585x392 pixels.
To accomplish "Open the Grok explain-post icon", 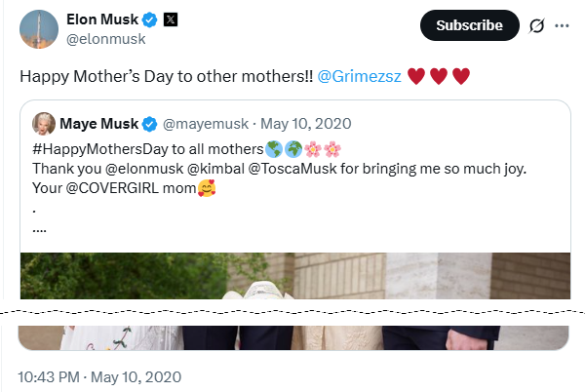I will tap(535, 25).
